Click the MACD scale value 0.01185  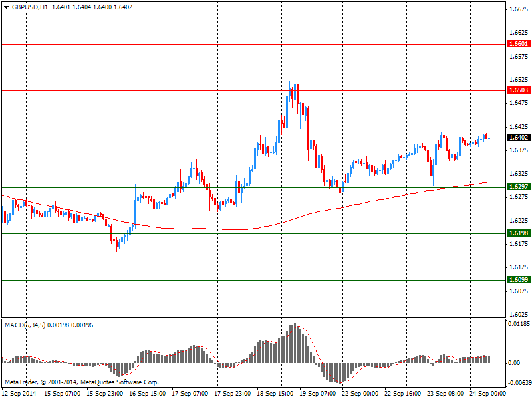pos(519,324)
